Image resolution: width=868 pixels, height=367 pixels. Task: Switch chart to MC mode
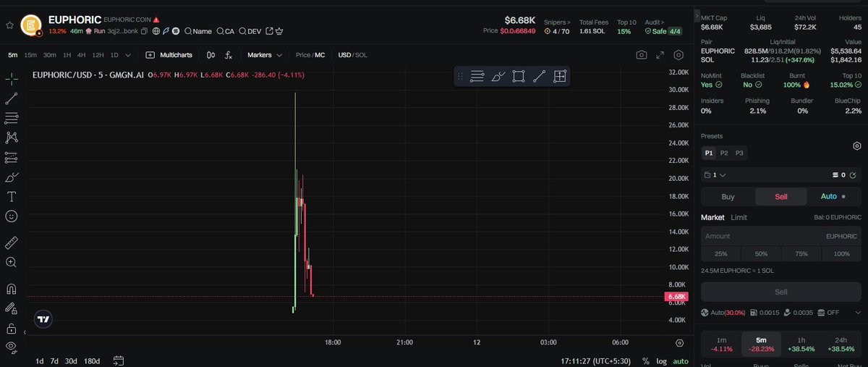click(x=320, y=55)
